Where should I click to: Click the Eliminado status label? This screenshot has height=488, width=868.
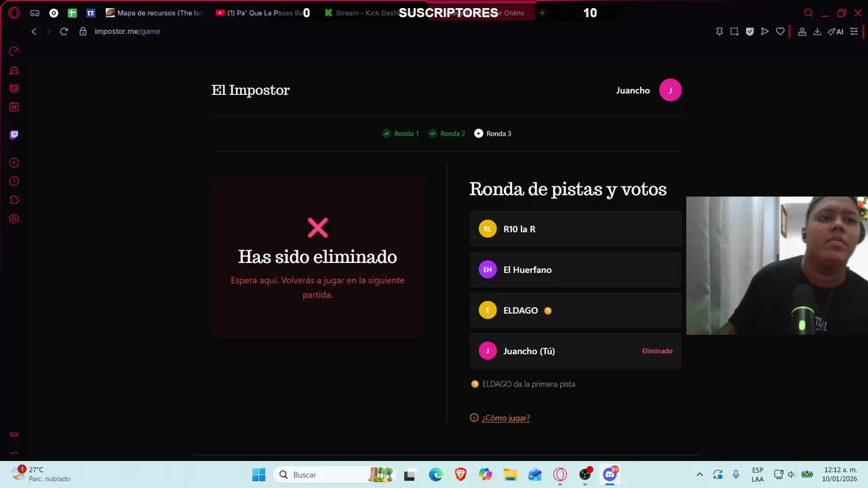(657, 351)
